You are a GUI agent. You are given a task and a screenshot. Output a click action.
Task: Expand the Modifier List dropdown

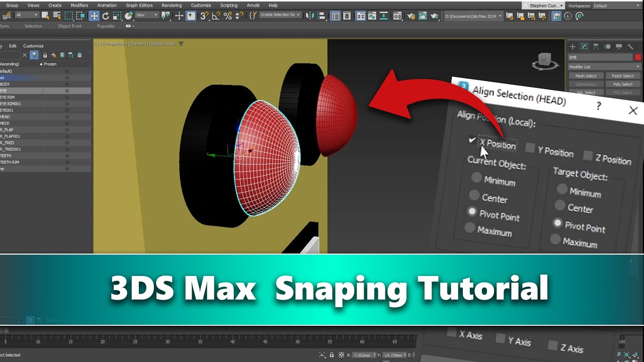605,67
